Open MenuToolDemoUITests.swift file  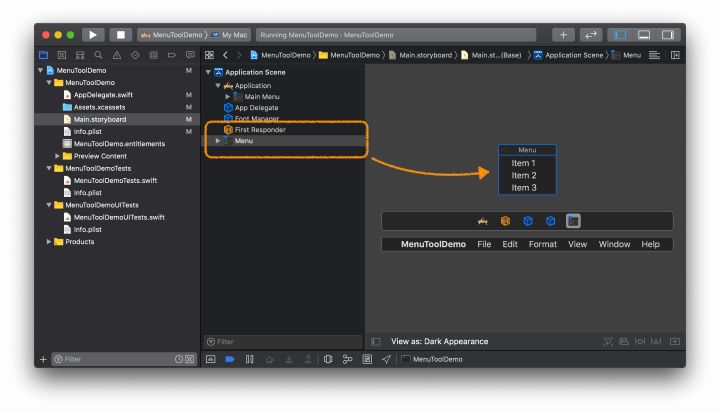coord(119,217)
